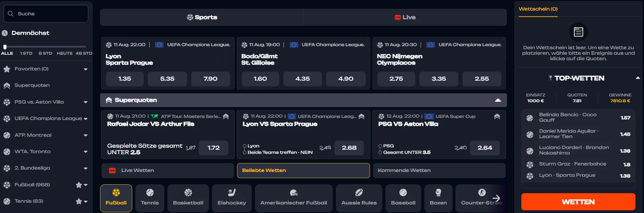Expand ATP. Montreal sidebar arrow
Viewport: 644px width, 213px height.
(85, 135)
